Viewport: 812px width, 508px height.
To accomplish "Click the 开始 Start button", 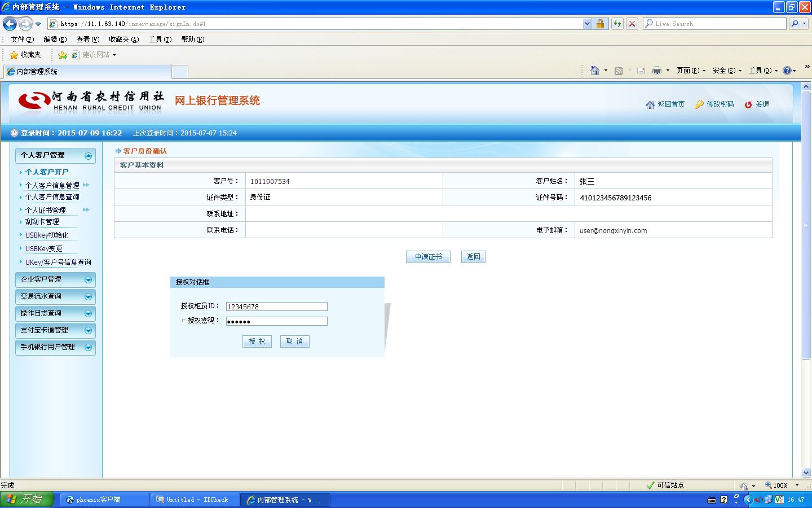I will (27, 500).
